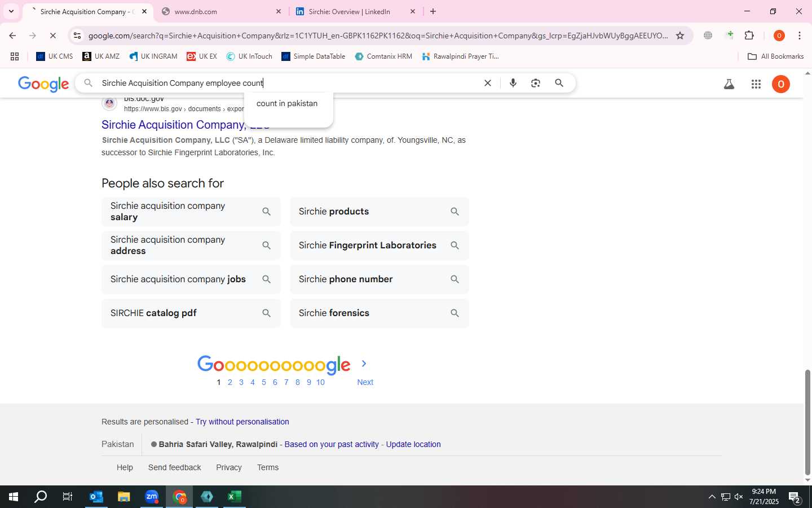Open UK INGRAM bookmark
Screen dimensions: 812x508
[x=153, y=56]
